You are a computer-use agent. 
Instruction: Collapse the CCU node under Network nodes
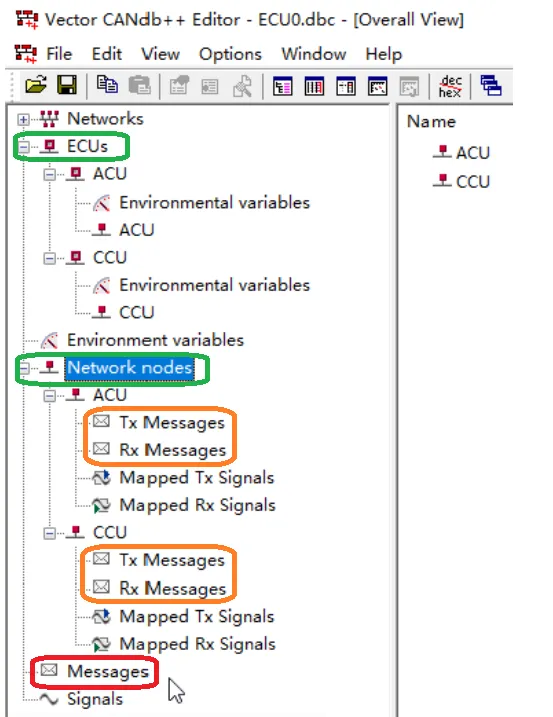pyautogui.click(x=49, y=533)
